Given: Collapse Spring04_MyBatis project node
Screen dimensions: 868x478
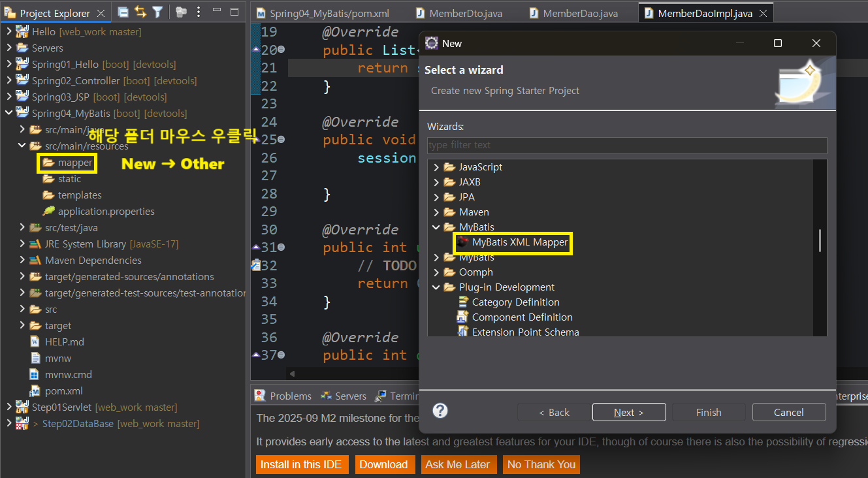Looking at the screenshot, I should click(x=8, y=113).
